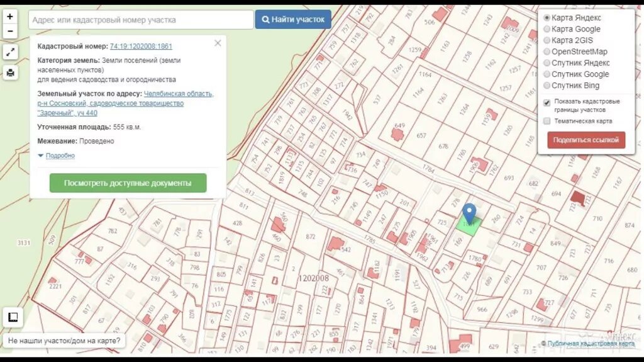Select Спутник Яндекс radio option

(x=547, y=63)
